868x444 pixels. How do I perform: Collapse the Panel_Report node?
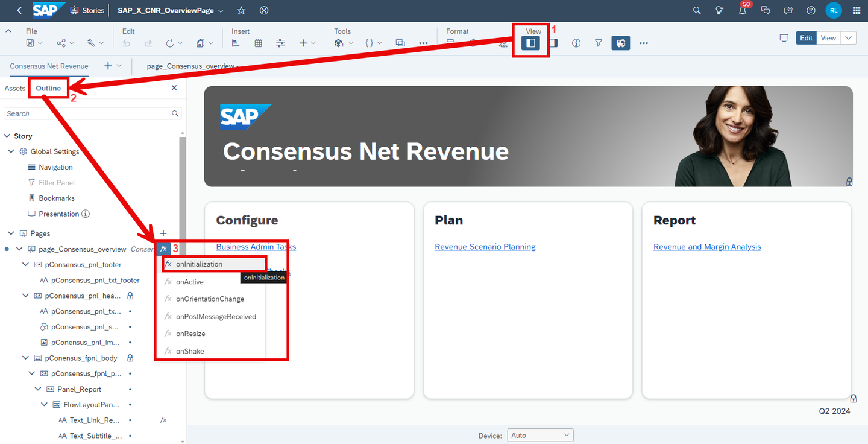pos(38,389)
